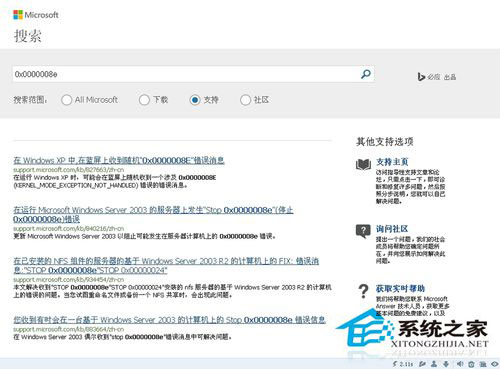The width and height of the screenshot is (500, 369).
Task: Open the NFS 组件 Windows Server 2003 R2 FIX result
Action: tap(166, 265)
